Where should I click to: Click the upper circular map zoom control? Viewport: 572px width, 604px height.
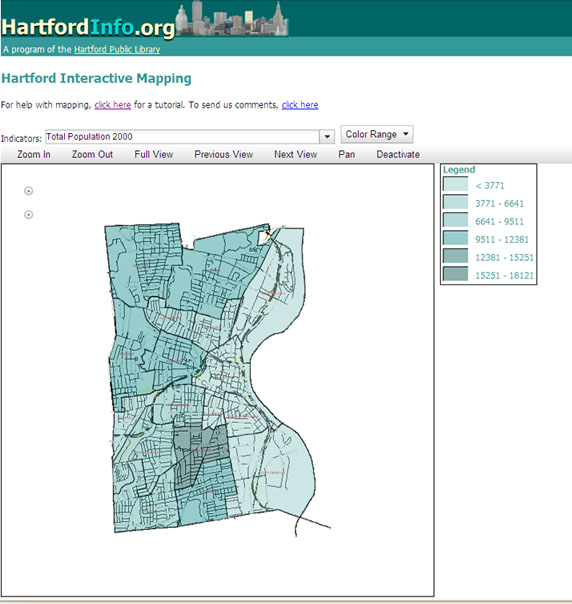[x=29, y=191]
